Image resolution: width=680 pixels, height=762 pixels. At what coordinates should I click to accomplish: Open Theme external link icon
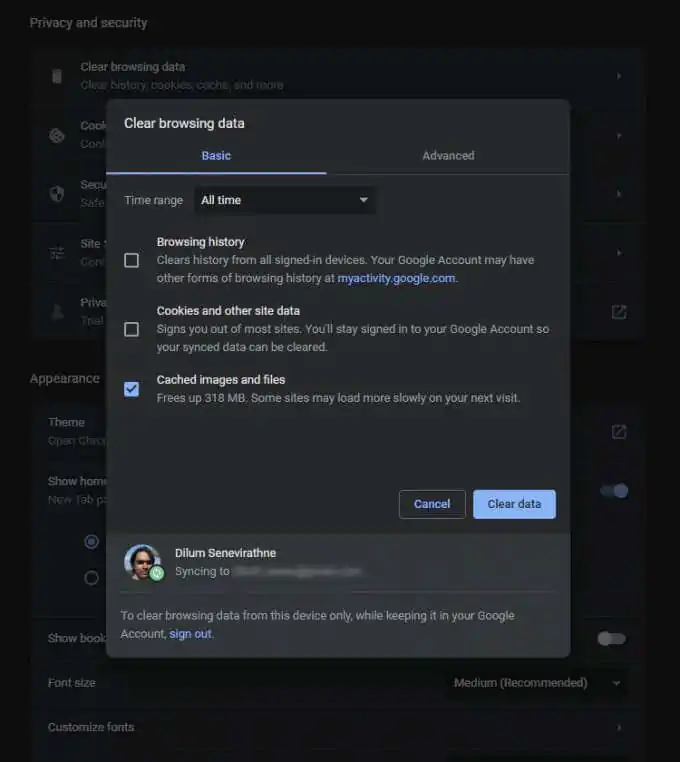click(619, 432)
